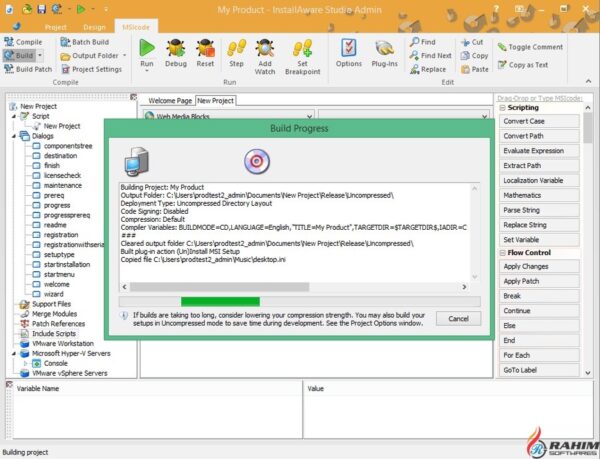
Task: Click the GoTo Label command
Action: click(539, 370)
